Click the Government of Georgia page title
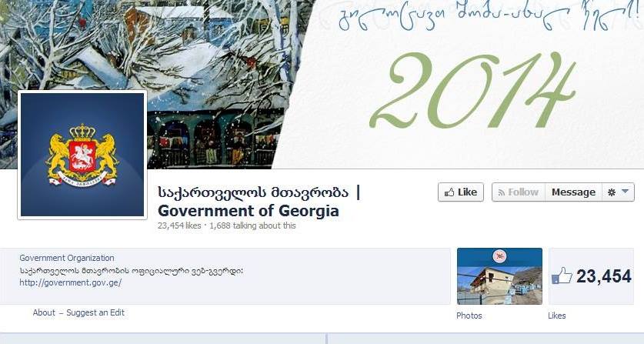Screen dimensions: 644x344 tap(249, 211)
